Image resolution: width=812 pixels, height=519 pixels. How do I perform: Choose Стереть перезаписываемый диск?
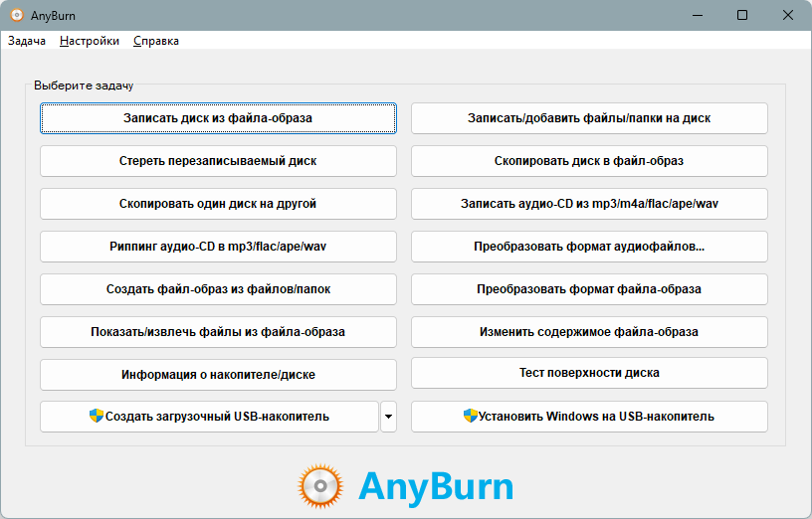[x=218, y=161]
